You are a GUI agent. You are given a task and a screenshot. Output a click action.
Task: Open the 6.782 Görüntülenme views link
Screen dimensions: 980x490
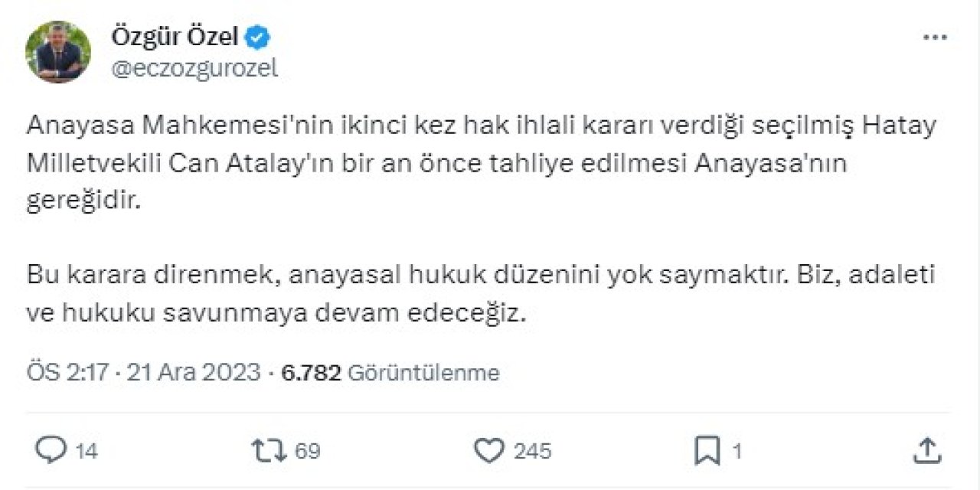(393, 373)
